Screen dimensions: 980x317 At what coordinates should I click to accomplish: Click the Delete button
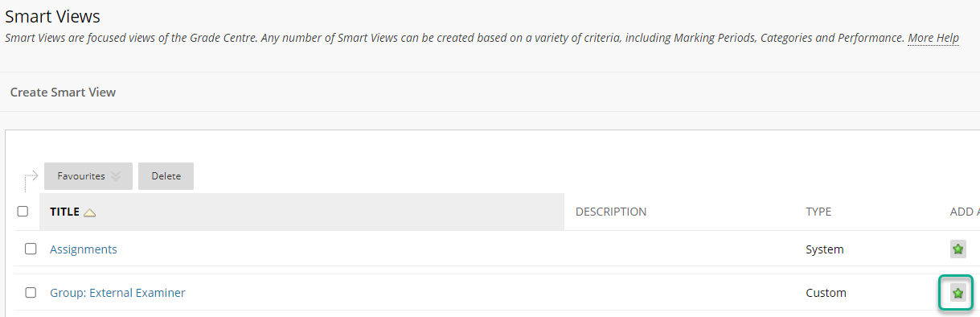(166, 176)
